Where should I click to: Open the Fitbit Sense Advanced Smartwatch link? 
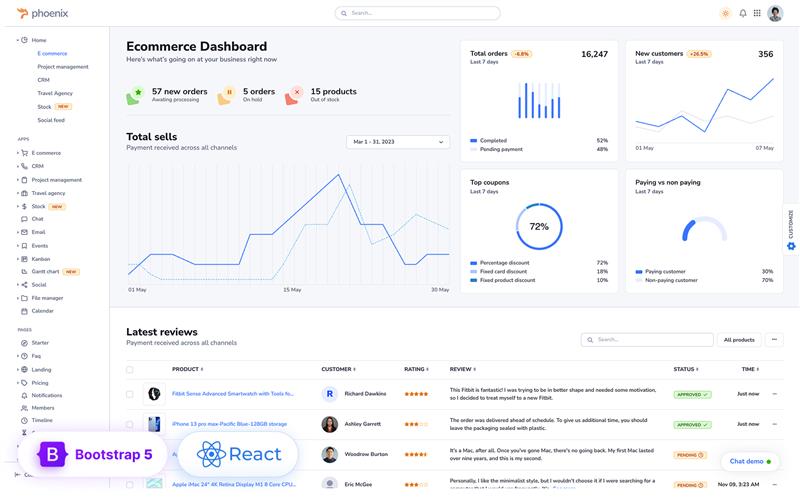(233, 394)
